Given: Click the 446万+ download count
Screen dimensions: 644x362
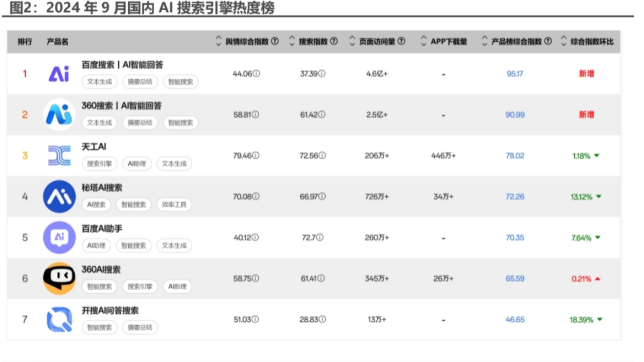Looking at the screenshot, I should [x=443, y=156].
